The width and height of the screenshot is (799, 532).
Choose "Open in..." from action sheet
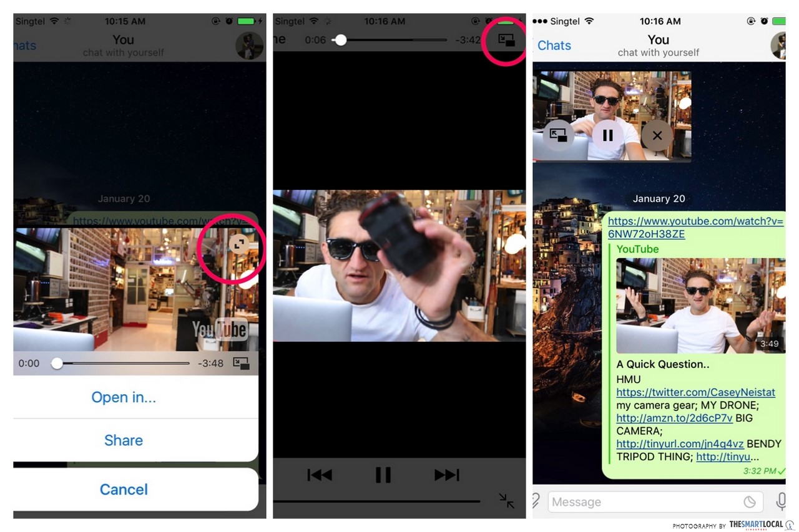point(124,397)
